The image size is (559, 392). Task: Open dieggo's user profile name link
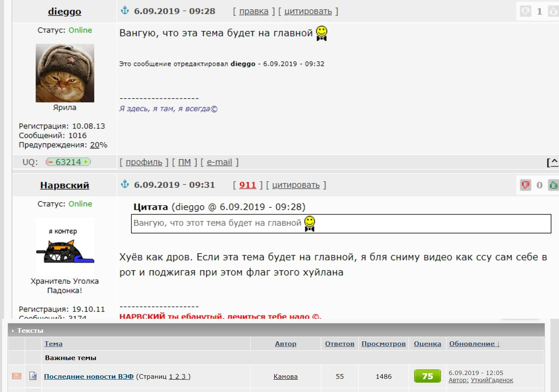(64, 11)
